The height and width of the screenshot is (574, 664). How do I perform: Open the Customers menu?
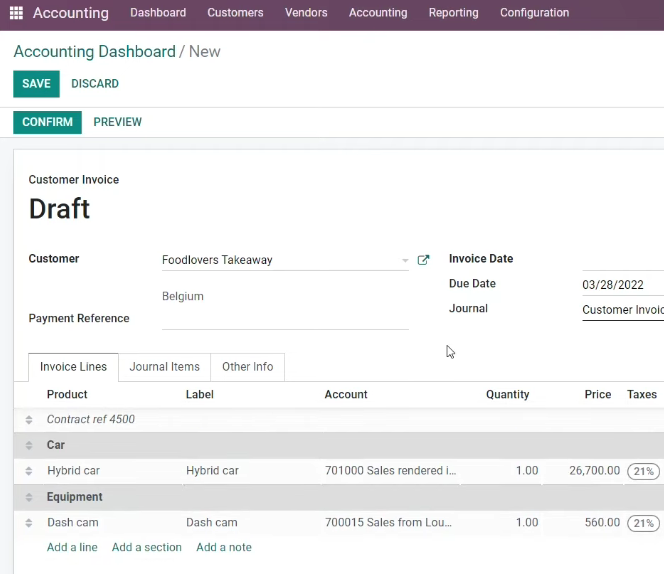[235, 13]
